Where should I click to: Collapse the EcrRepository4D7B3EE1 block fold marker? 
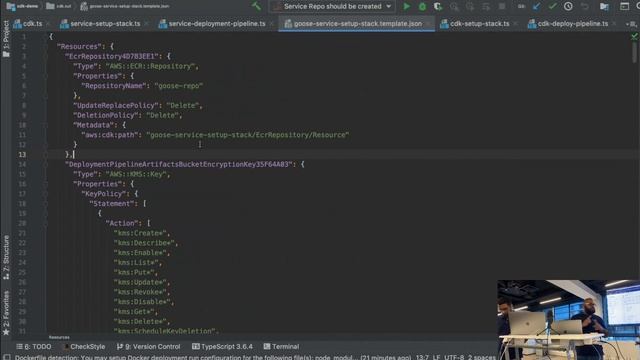46,56
